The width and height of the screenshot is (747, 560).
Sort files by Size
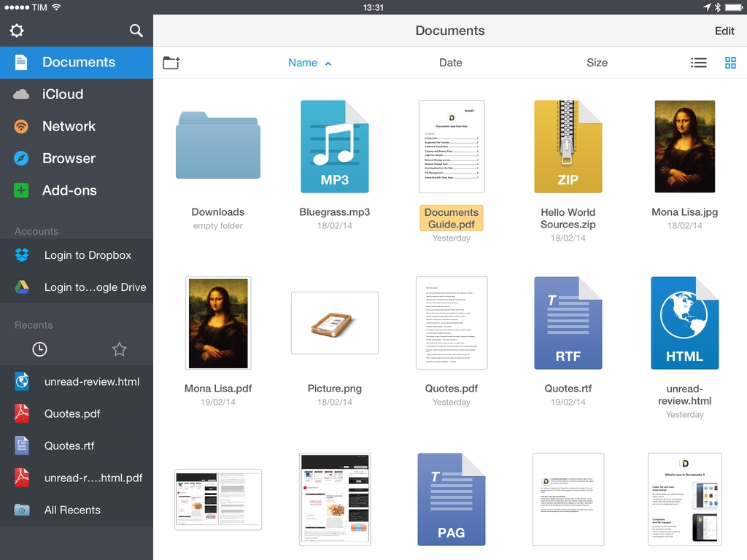pos(597,63)
